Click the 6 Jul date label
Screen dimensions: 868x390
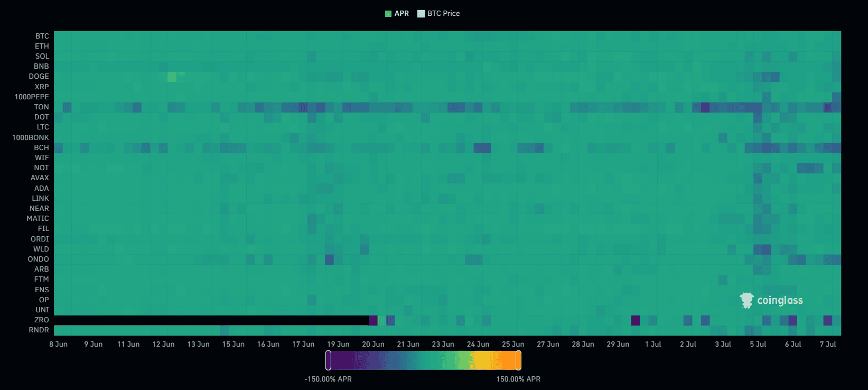tap(793, 344)
